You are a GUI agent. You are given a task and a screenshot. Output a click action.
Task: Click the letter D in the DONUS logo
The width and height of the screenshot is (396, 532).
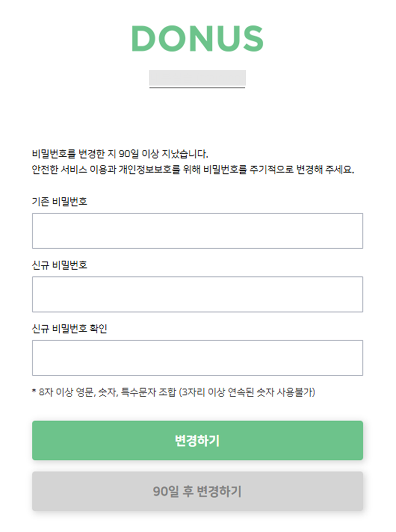(x=143, y=39)
